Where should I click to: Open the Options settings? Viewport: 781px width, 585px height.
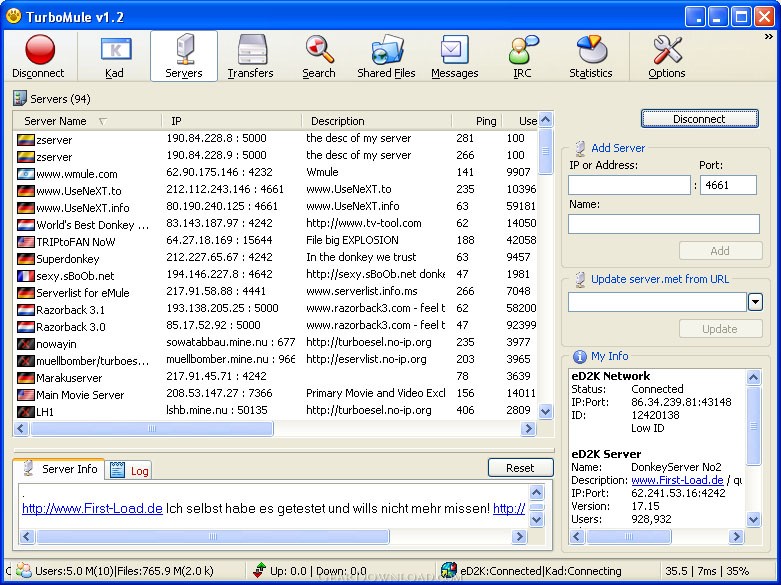(x=666, y=56)
